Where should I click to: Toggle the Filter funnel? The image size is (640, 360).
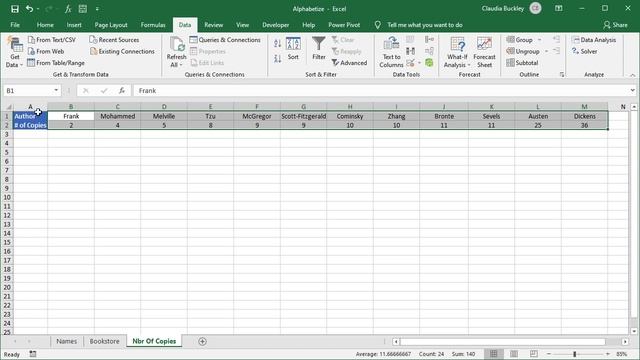pyautogui.click(x=319, y=49)
